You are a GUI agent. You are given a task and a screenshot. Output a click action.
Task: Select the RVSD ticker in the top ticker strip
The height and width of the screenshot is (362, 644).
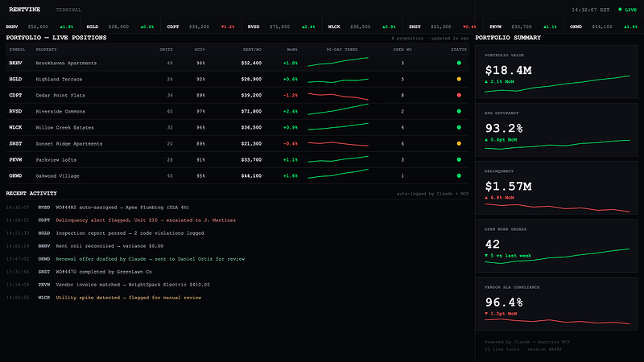click(x=281, y=27)
